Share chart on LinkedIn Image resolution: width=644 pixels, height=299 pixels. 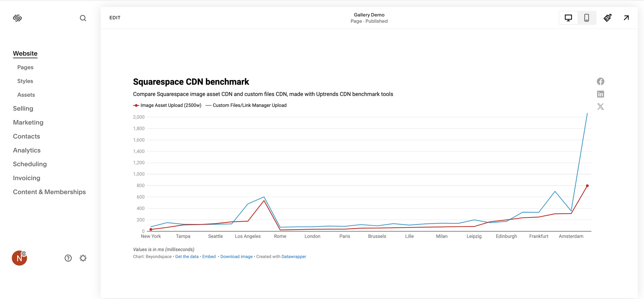click(600, 94)
